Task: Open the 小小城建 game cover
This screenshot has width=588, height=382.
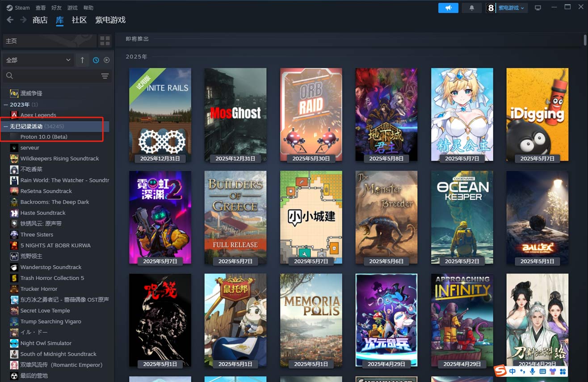Action: click(311, 217)
